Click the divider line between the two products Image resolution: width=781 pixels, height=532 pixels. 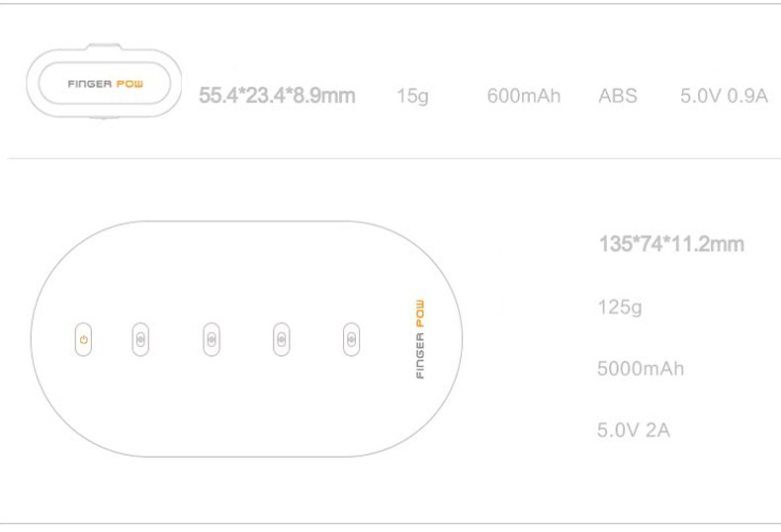(395, 158)
